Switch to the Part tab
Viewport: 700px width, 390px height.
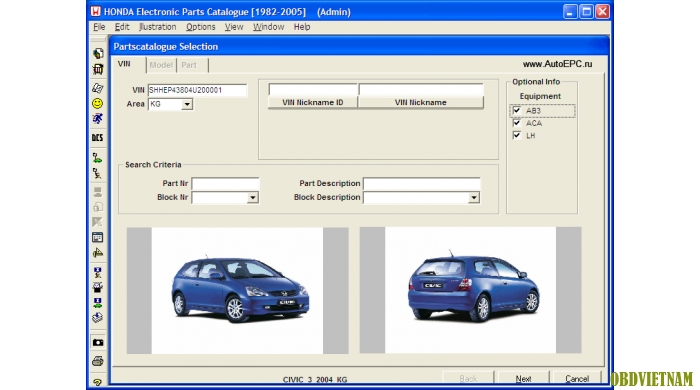[x=192, y=65]
